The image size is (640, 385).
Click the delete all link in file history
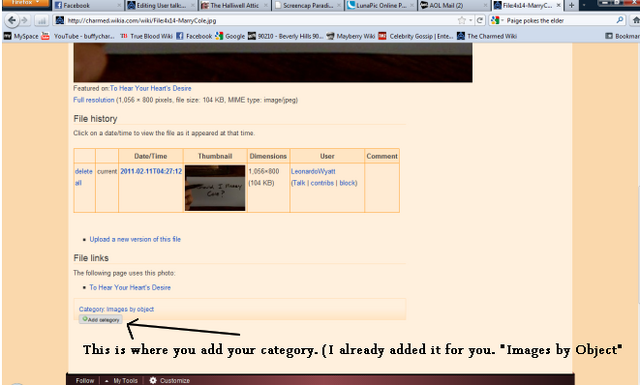click(x=84, y=177)
